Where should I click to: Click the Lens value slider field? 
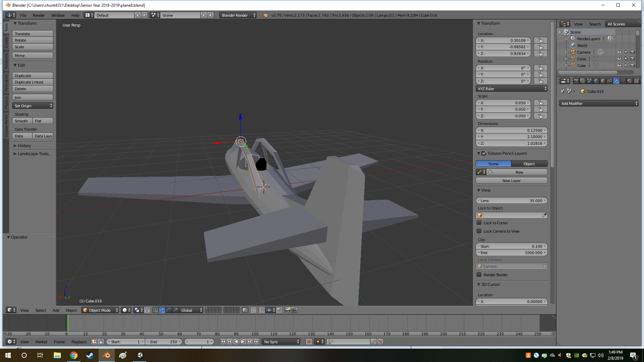coord(511,201)
